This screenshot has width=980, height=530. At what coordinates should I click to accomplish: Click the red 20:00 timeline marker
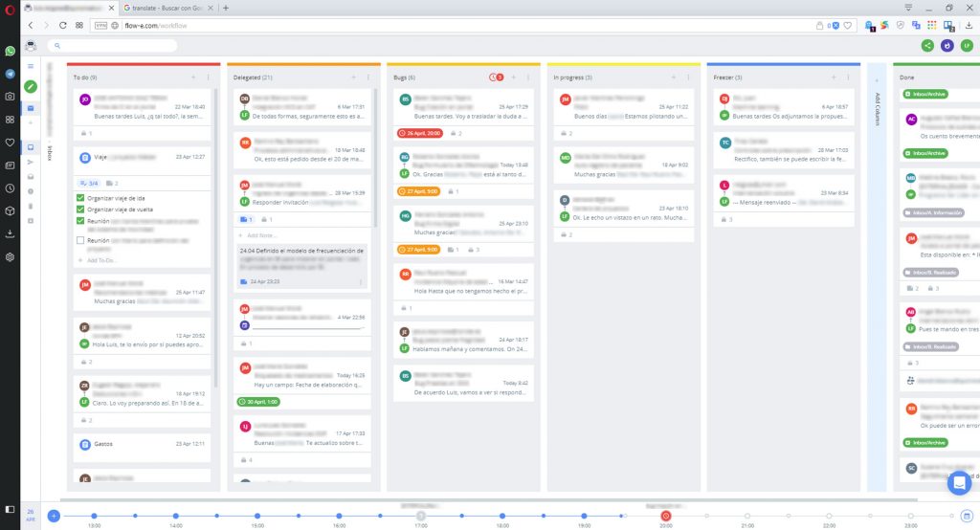coord(666,516)
